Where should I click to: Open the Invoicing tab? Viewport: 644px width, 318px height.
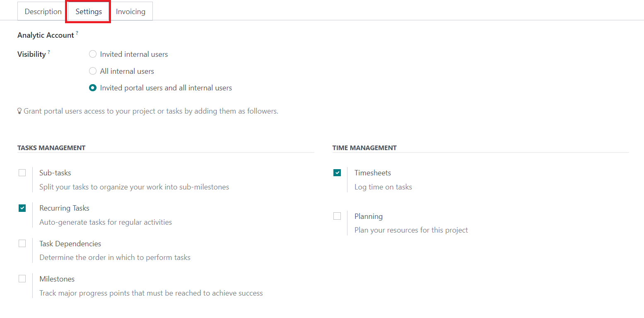pos(130,12)
